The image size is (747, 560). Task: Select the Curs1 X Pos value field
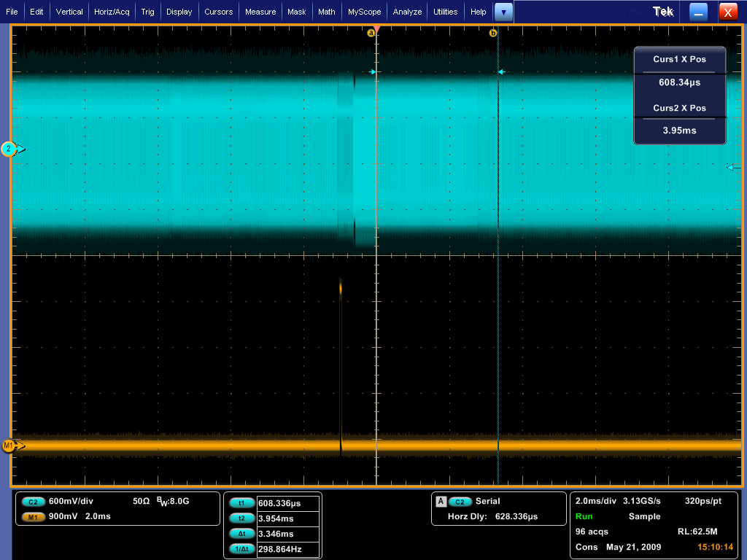point(679,83)
